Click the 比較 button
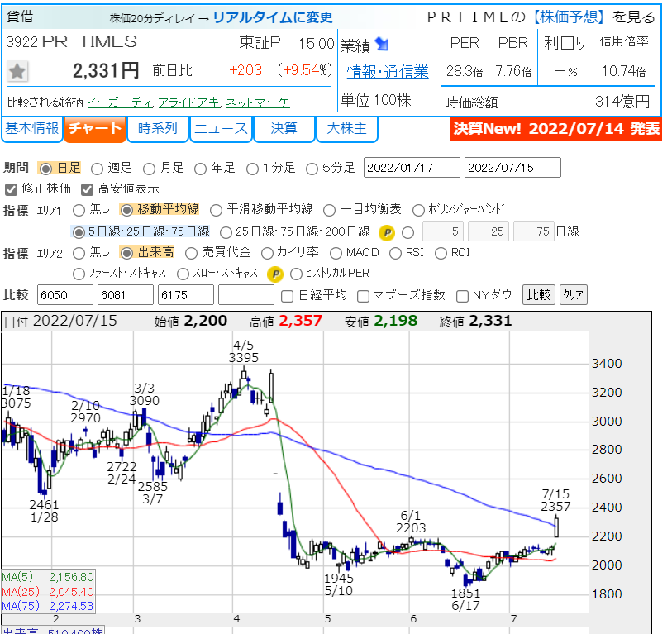 point(539,295)
